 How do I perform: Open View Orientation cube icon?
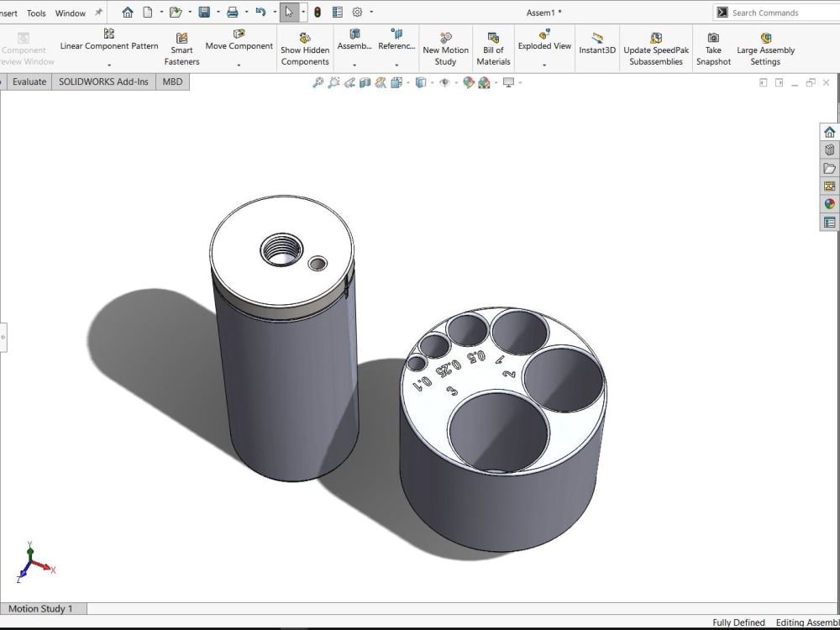tap(396, 82)
